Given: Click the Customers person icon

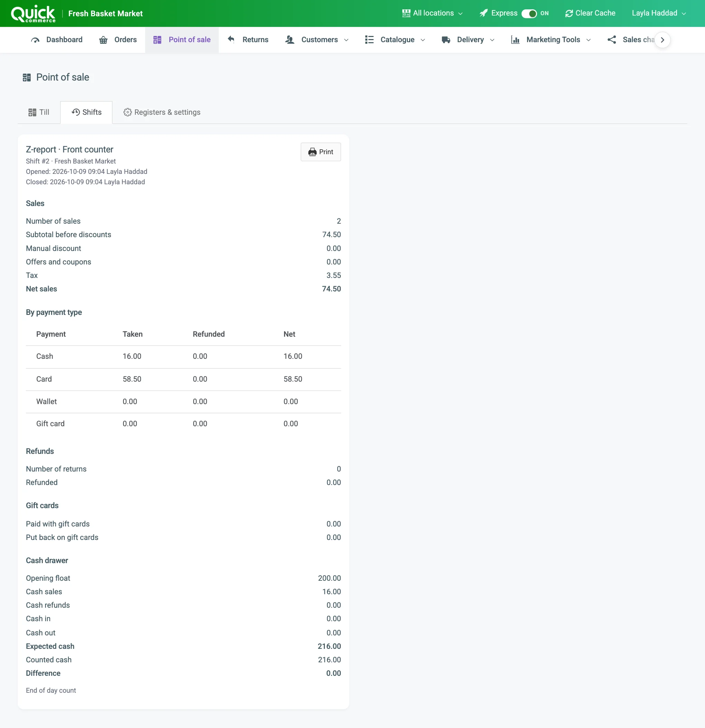Looking at the screenshot, I should (290, 40).
